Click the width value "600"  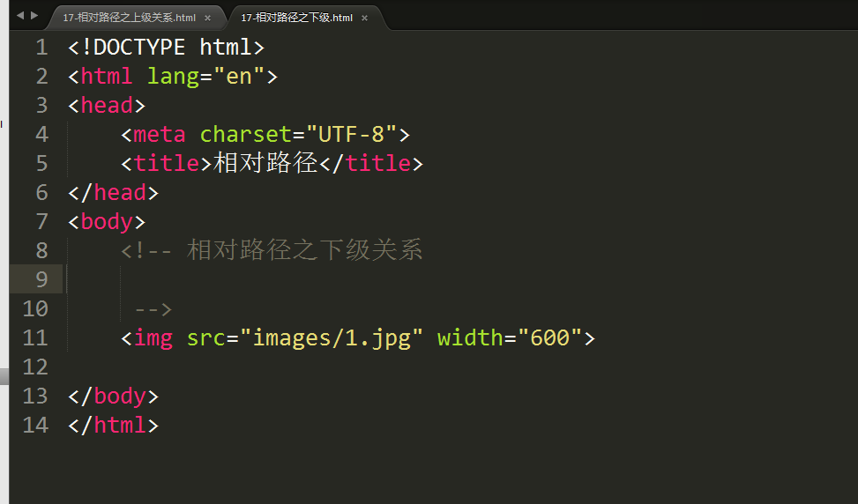point(550,337)
